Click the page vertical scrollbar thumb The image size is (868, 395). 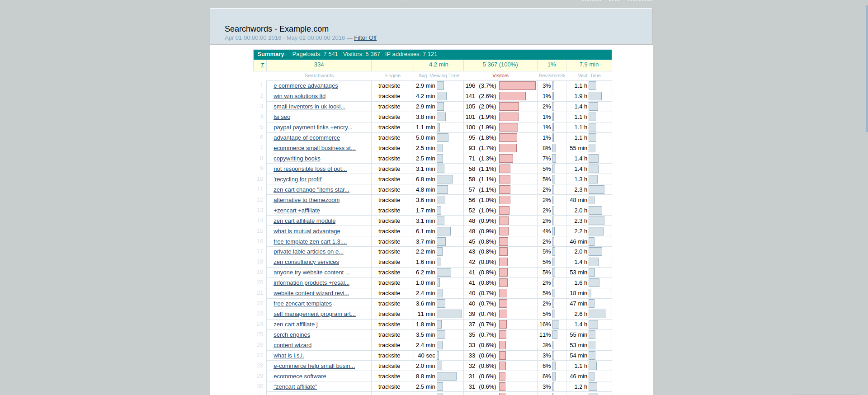[866, 68]
